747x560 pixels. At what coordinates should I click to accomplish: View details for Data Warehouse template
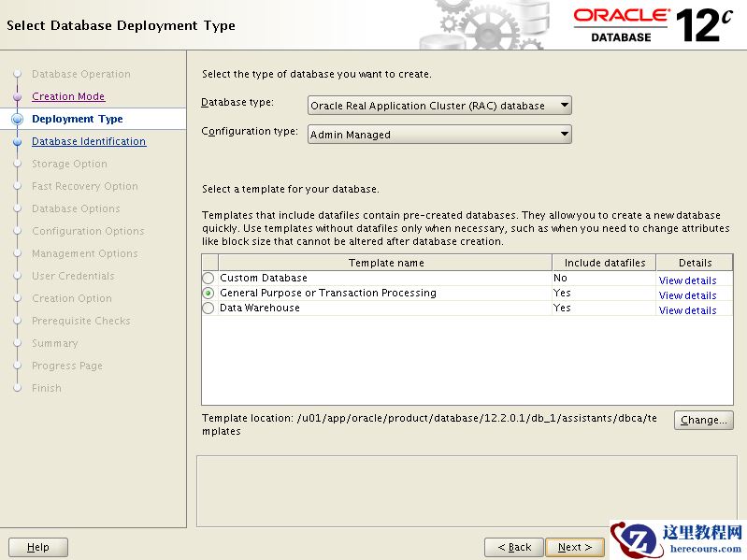coord(687,310)
